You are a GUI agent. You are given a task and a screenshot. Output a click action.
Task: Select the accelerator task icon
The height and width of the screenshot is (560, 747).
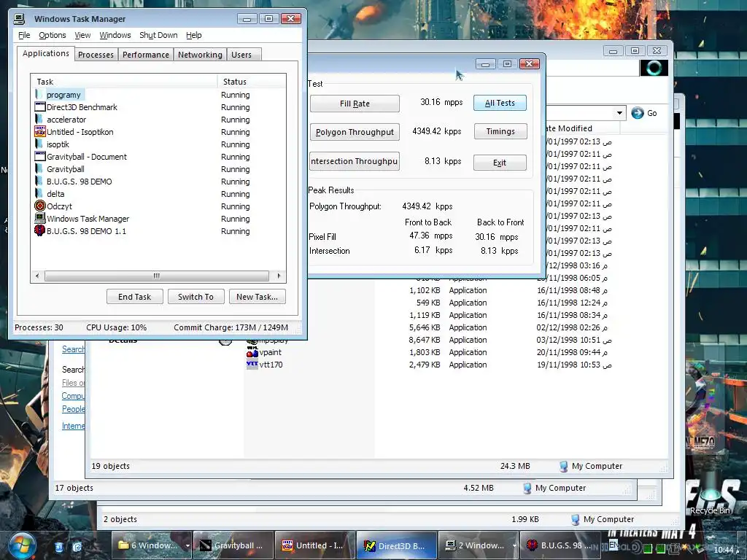[39, 119]
